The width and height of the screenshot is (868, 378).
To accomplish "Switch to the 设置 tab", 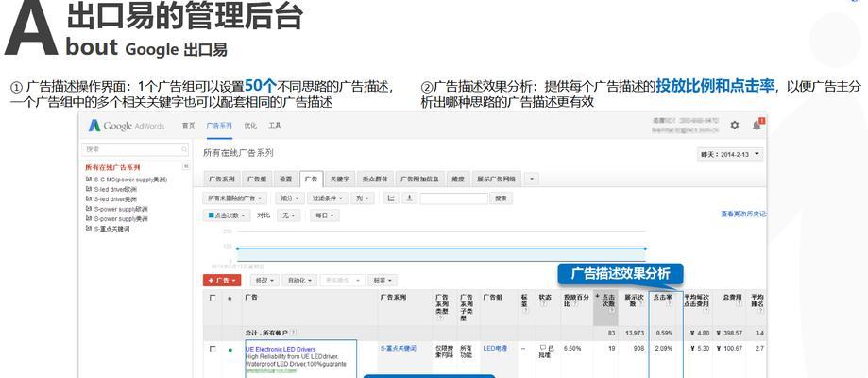I will (x=285, y=179).
